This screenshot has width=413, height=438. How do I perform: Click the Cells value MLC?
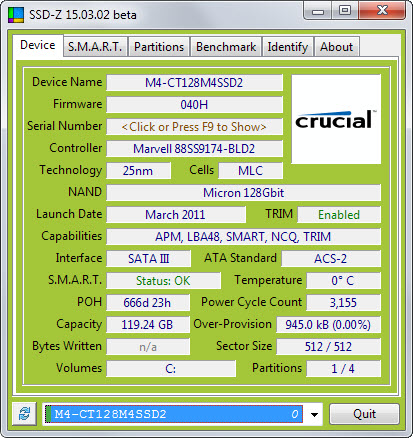click(251, 171)
